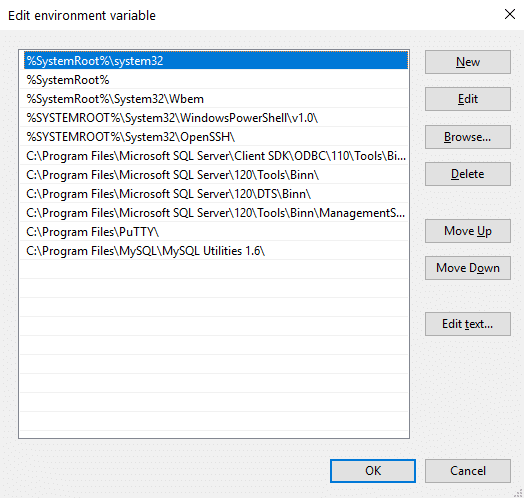Image resolution: width=524 pixels, height=498 pixels.
Task: Click the Edit button
Action: coord(468,99)
